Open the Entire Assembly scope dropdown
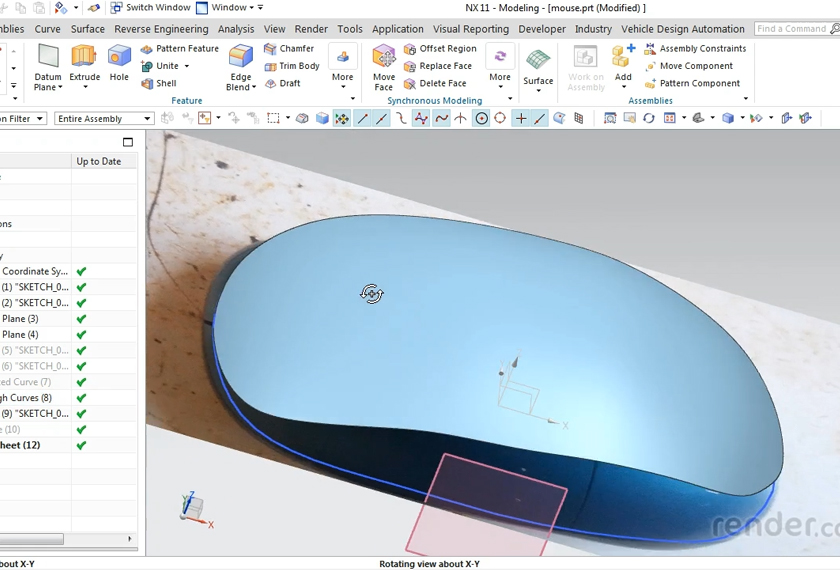The image size is (840, 570). point(104,119)
